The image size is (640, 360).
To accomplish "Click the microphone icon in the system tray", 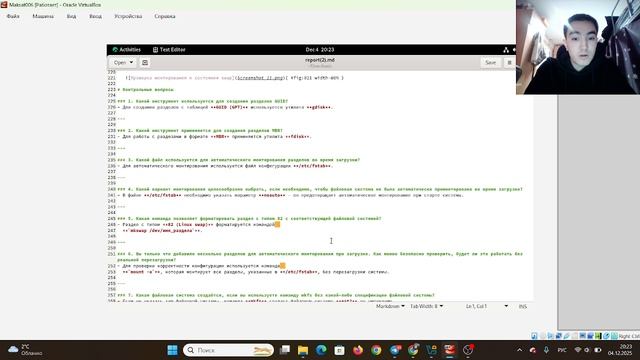I will click(546, 350).
